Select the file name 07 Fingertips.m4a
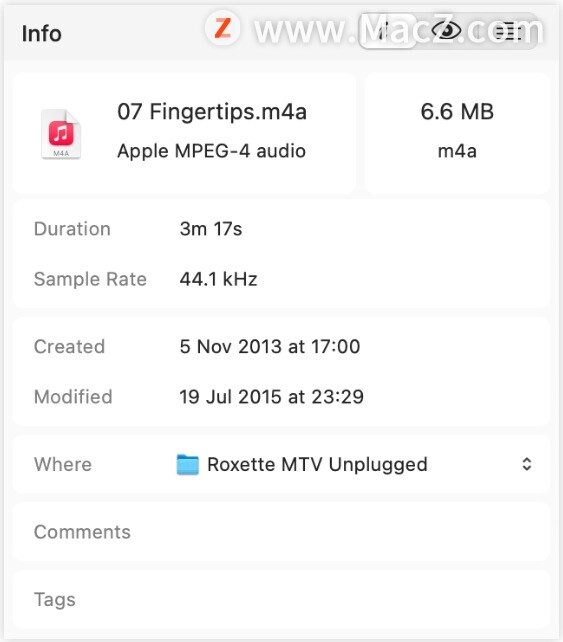Viewport: 563px width, 642px height. (212, 112)
